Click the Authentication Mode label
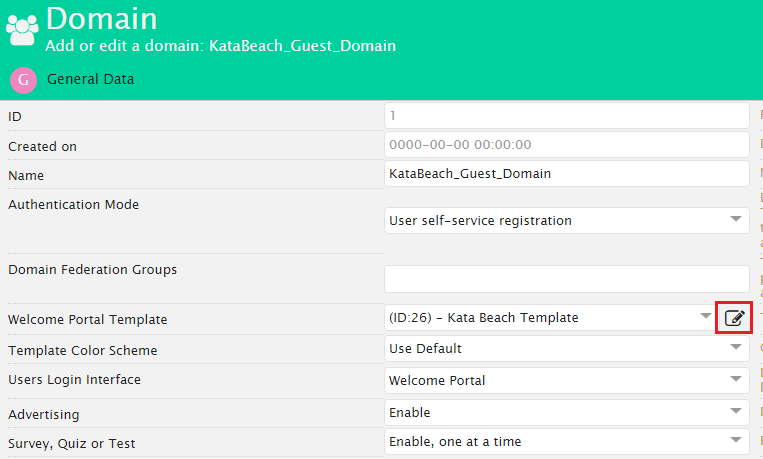The image size is (763, 459). (74, 205)
